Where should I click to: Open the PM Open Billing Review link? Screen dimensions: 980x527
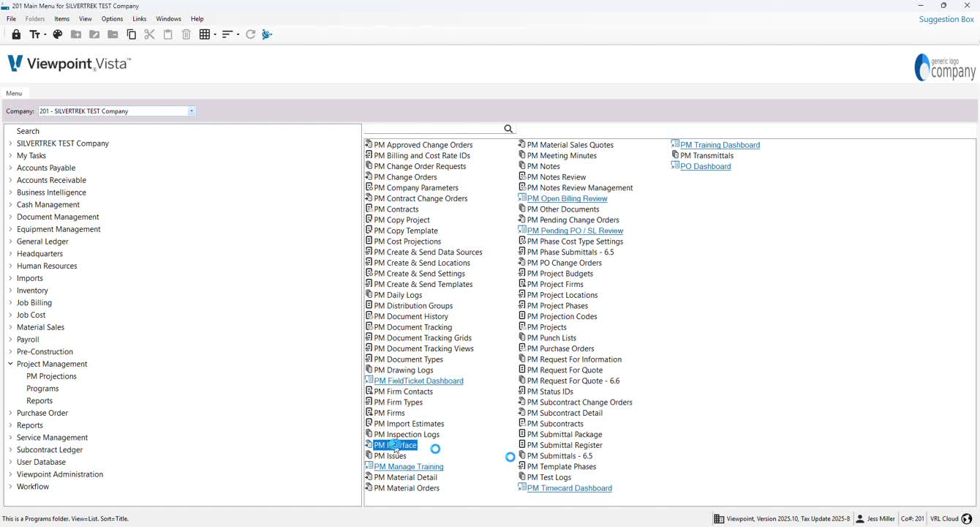coord(567,198)
